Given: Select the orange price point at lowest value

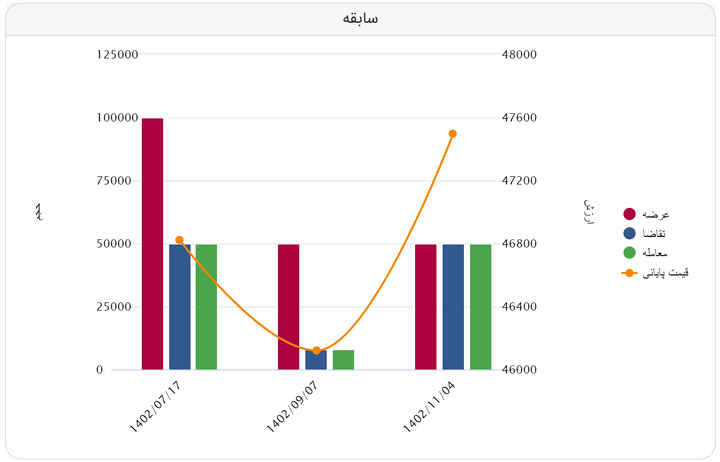Looking at the screenshot, I should click(316, 351).
